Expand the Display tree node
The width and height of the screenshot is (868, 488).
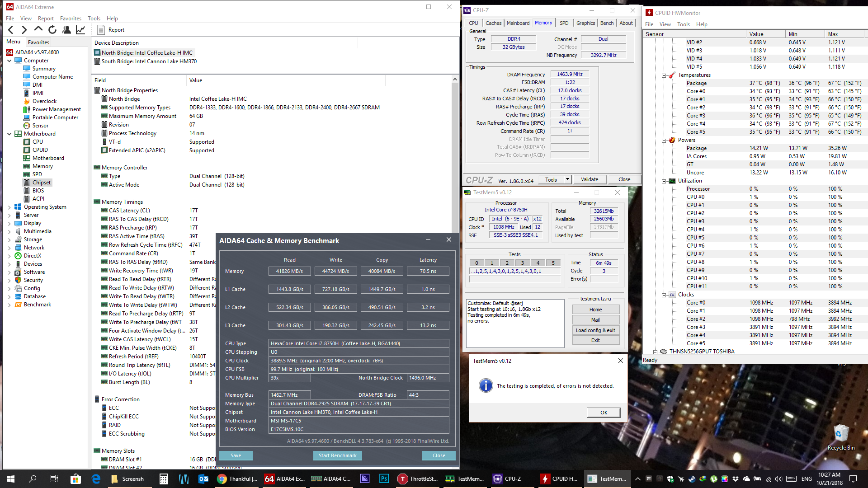click(x=9, y=223)
